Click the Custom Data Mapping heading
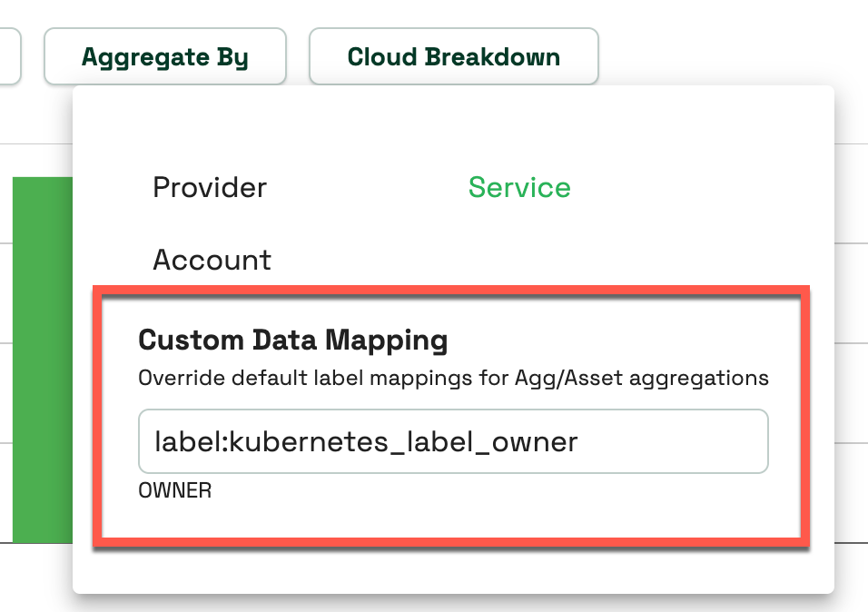Image resolution: width=868 pixels, height=612 pixels. [x=292, y=340]
